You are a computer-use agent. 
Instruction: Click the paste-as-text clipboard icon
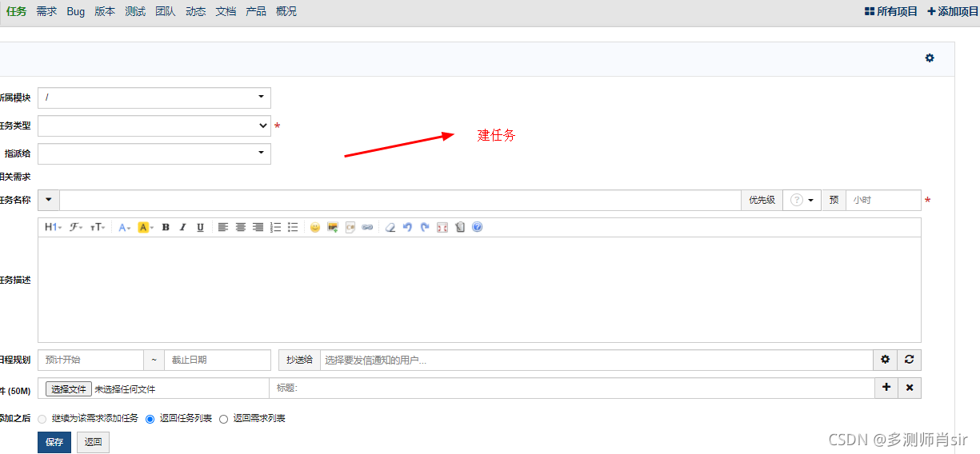460,228
